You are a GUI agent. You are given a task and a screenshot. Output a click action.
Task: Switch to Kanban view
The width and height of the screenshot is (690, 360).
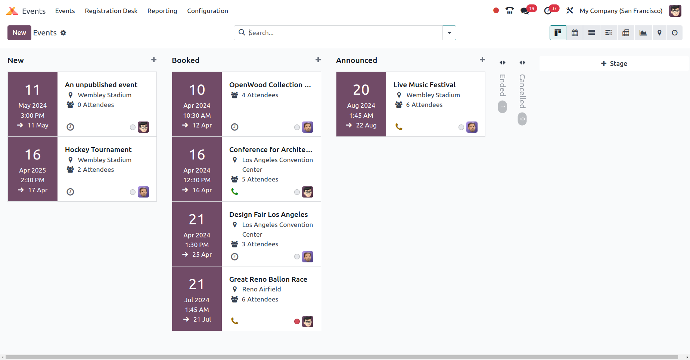click(x=558, y=33)
